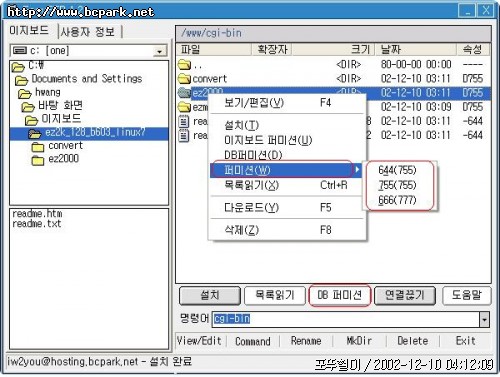The width and height of the screenshot is (500, 377).
Task: Click the DB 퍼미션 button
Action: [x=340, y=295]
